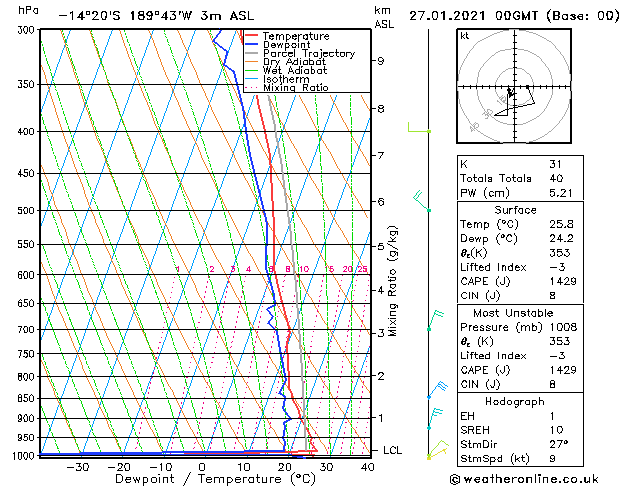Screen dimensions: 629x486
Task: Click the wind barb at 700 hPa
Action: coord(436,320)
